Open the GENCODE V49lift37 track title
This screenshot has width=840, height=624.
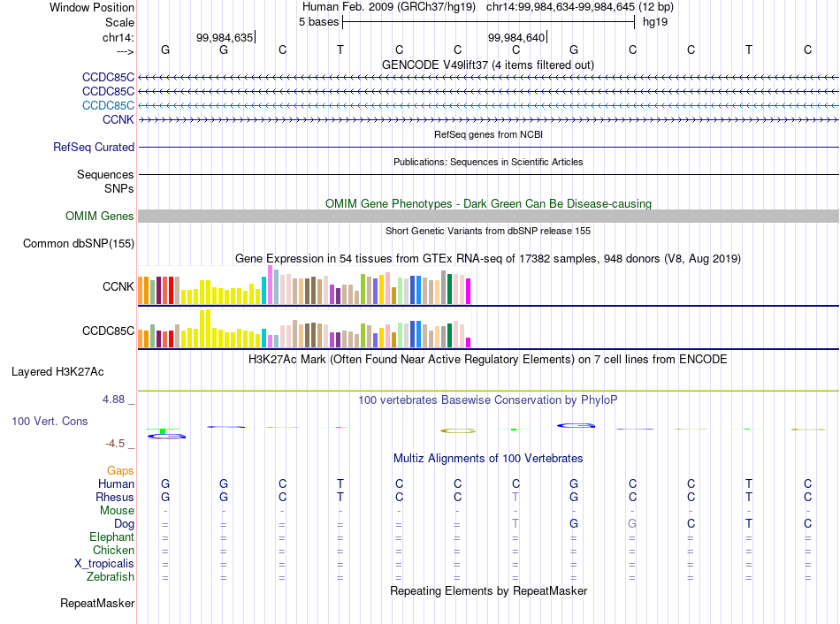click(x=488, y=65)
